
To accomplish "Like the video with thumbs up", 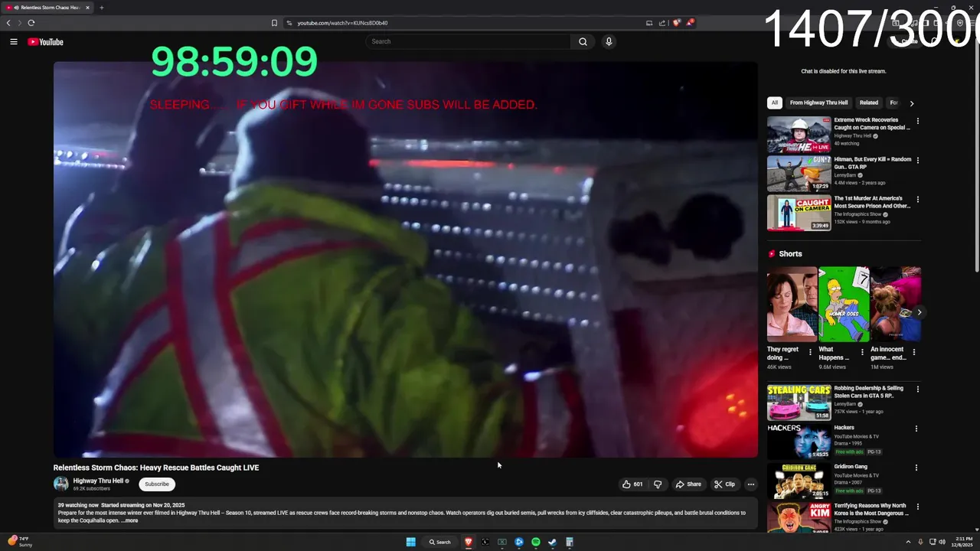I will click(x=632, y=484).
